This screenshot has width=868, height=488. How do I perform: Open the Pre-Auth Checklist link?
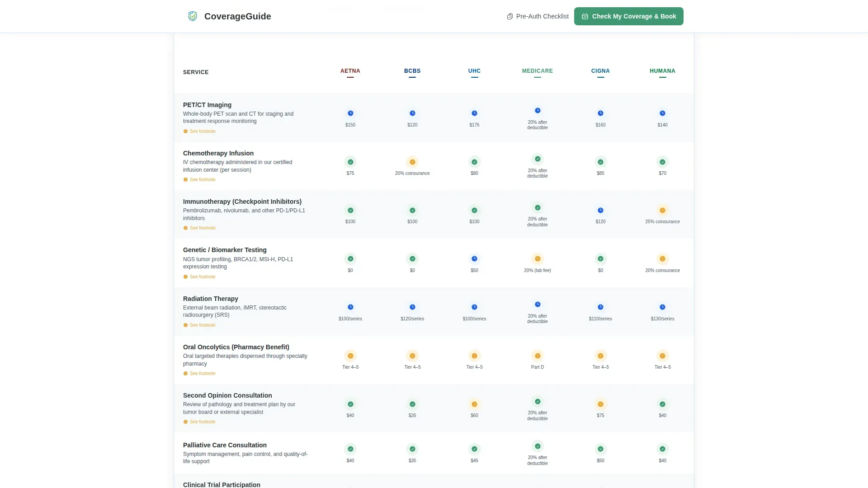538,16
